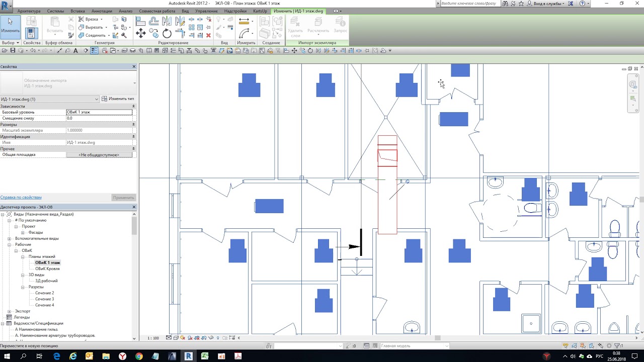Screen dimensions: 644x362
Task: Click the Undo arrow in quick access toolbar
Action: pyautogui.click(x=32, y=51)
